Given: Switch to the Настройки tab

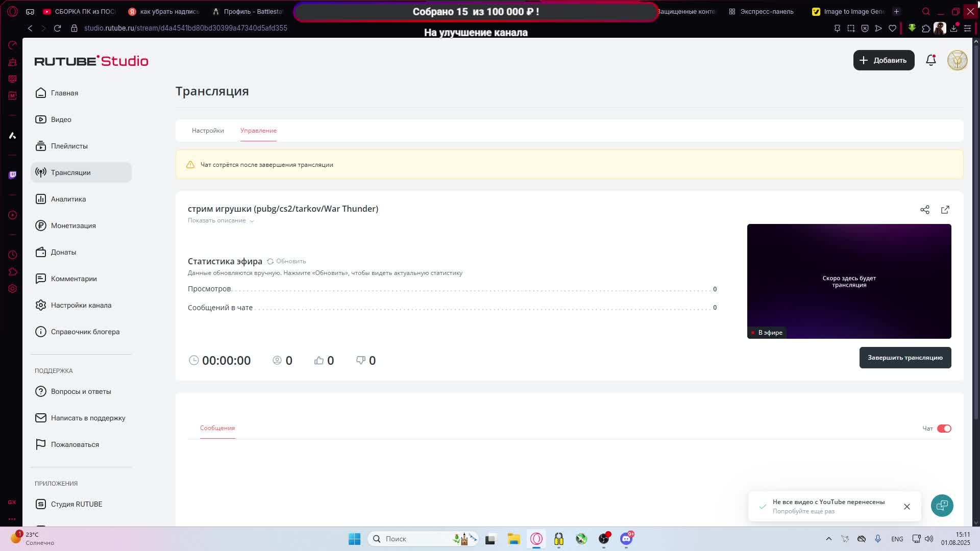Looking at the screenshot, I should pyautogui.click(x=208, y=131).
